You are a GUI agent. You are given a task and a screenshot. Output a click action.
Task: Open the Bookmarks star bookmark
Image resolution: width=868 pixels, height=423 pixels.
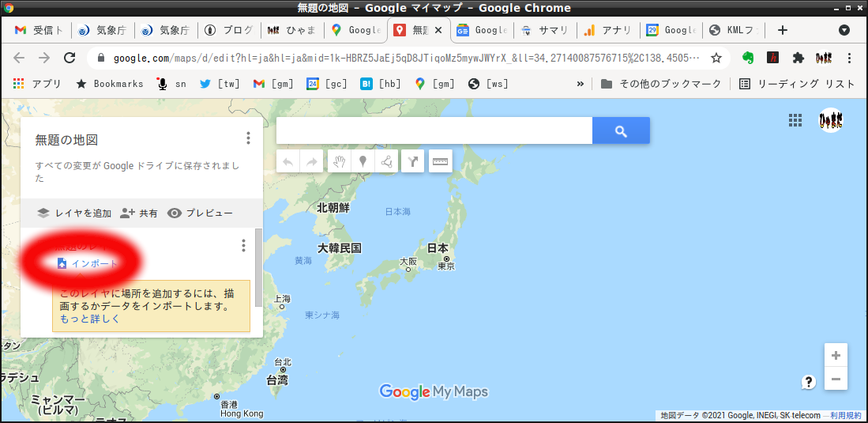[x=109, y=84]
